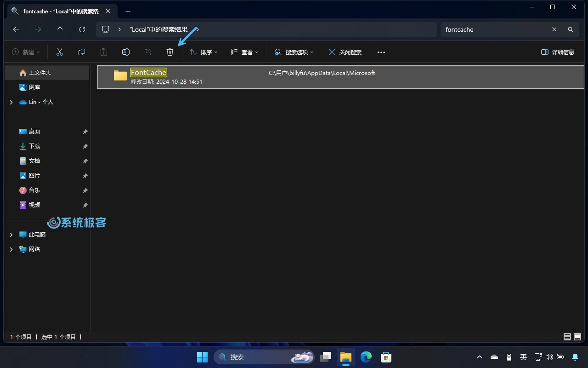The image size is (588, 368).
Task: Select 网络 in navigation pane
Action: coord(30,249)
